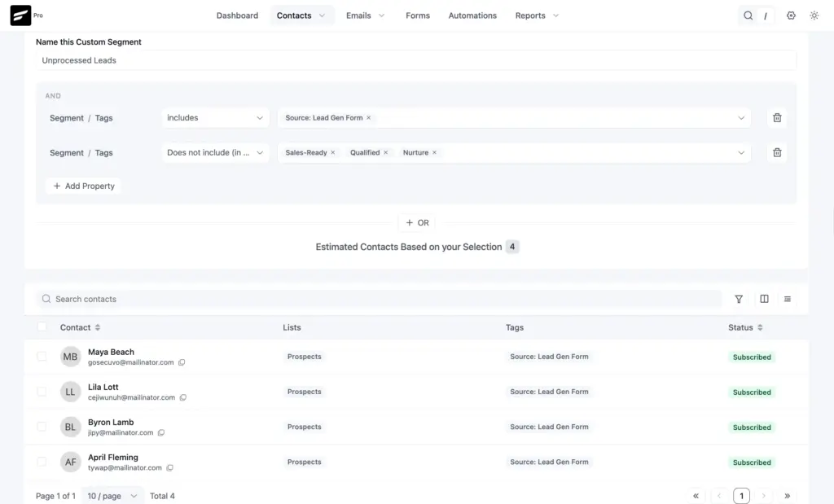Go to next page arrow
Screen dimensions: 834x504
pyautogui.click(x=764, y=496)
